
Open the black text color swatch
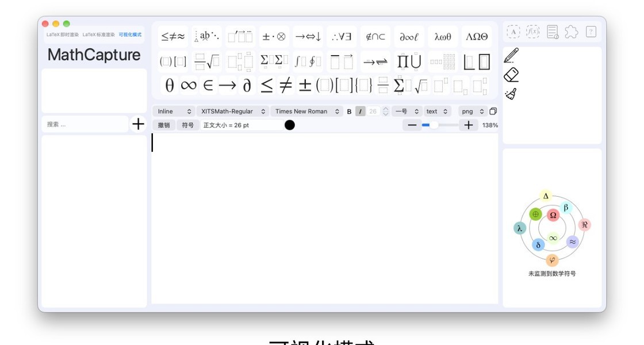point(290,125)
